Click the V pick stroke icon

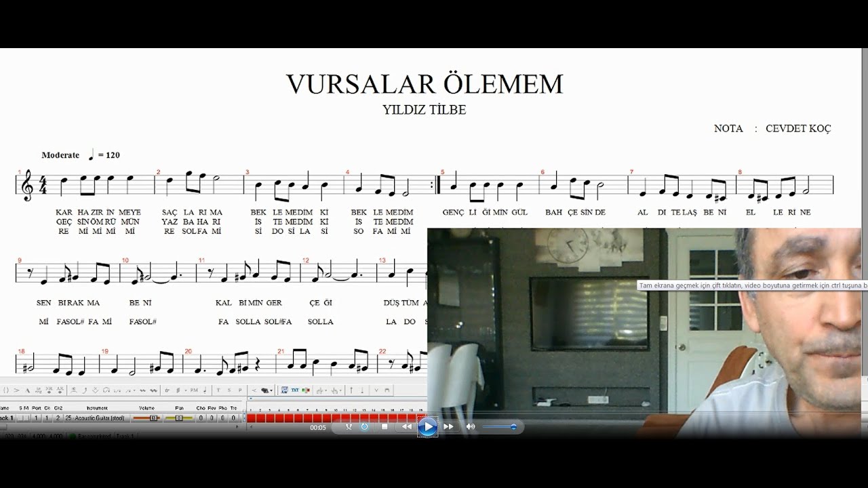click(x=376, y=390)
